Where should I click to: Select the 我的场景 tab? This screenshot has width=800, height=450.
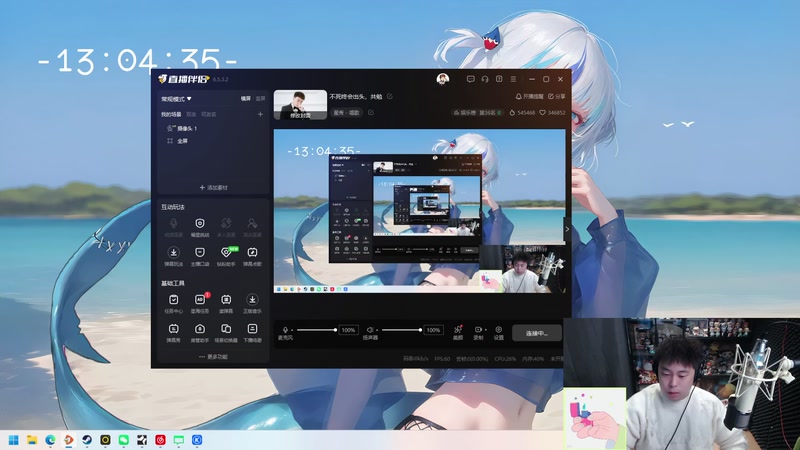point(171,114)
